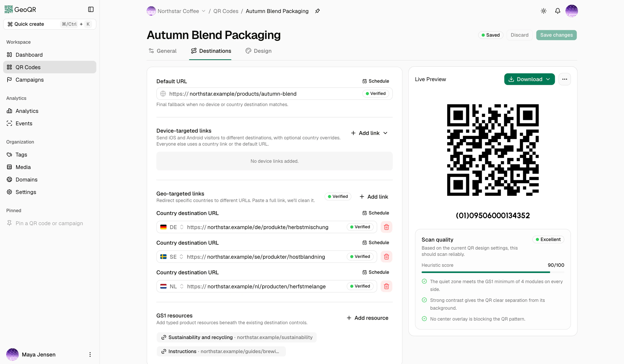Delete the DE country destination
624x364 pixels.
386,227
